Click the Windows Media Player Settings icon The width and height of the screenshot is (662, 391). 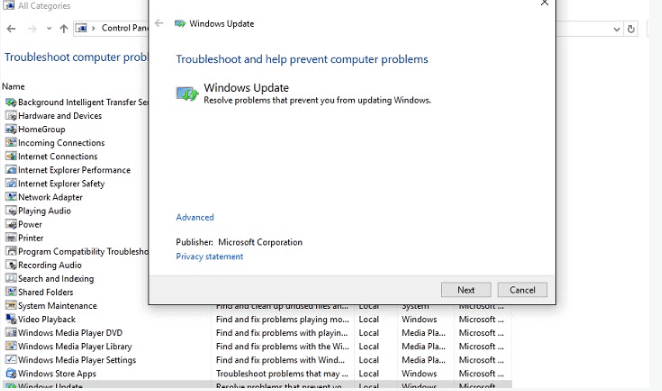[11, 360]
